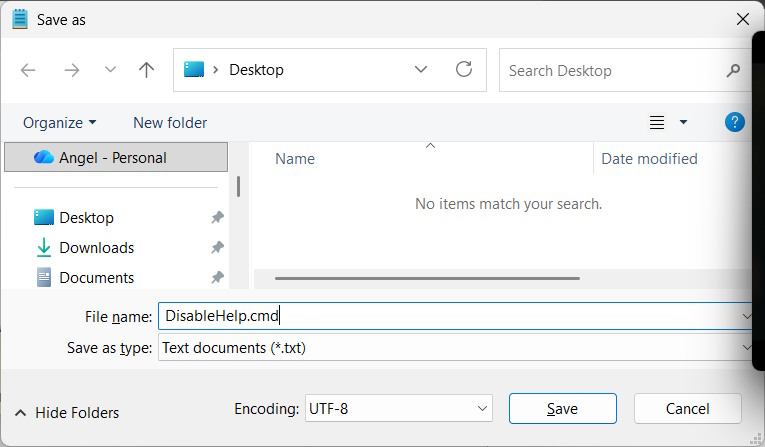Change the view layout icon
The width and height of the screenshot is (765, 447).
click(657, 122)
